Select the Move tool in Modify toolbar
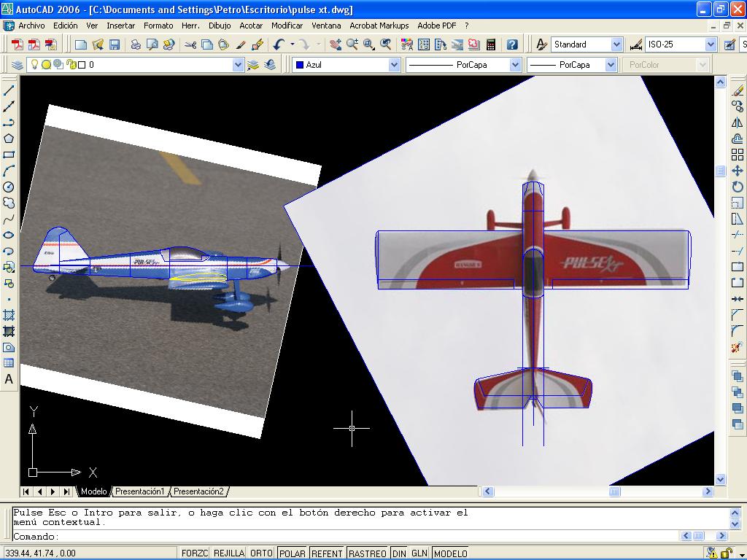 point(738,171)
